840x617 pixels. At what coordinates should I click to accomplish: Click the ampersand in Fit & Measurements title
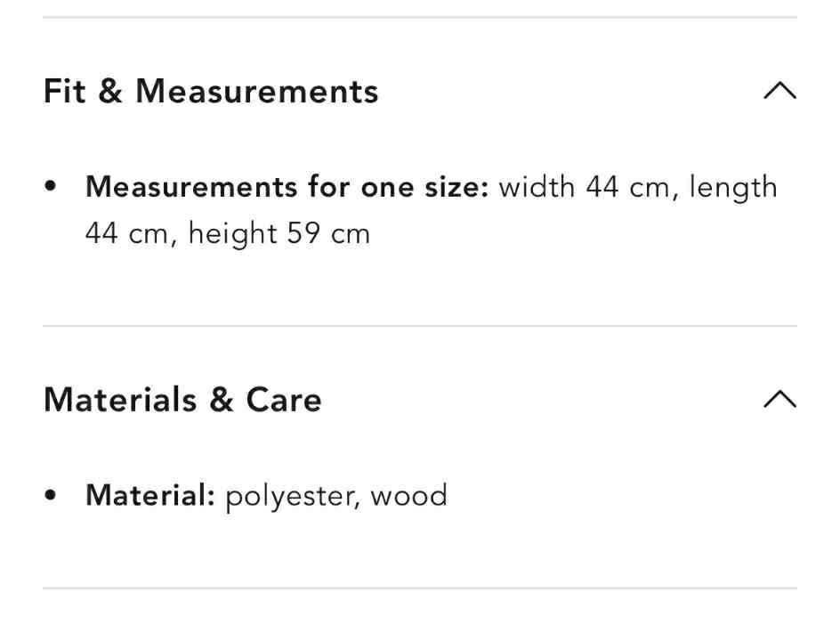click(x=110, y=91)
